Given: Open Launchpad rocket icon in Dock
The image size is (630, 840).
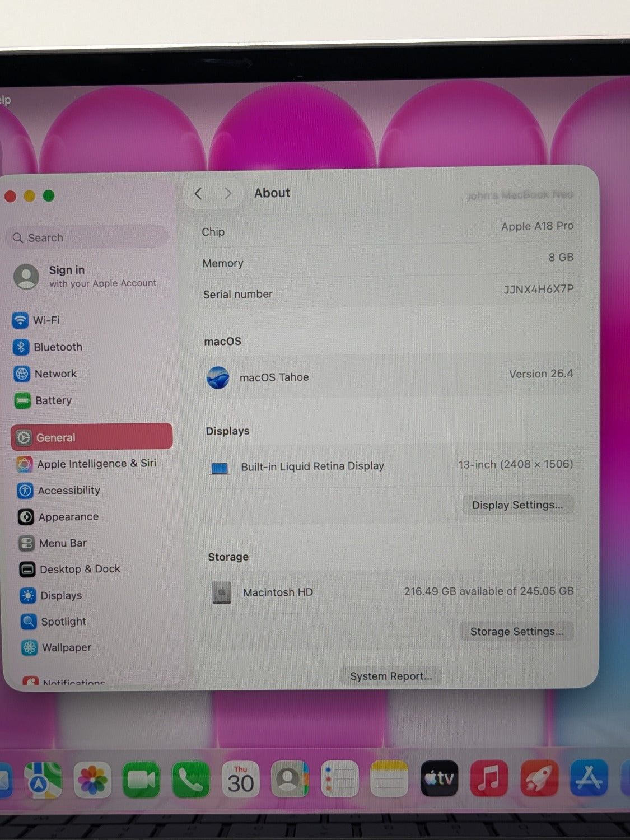Looking at the screenshot, I should (x=539, y=778).
